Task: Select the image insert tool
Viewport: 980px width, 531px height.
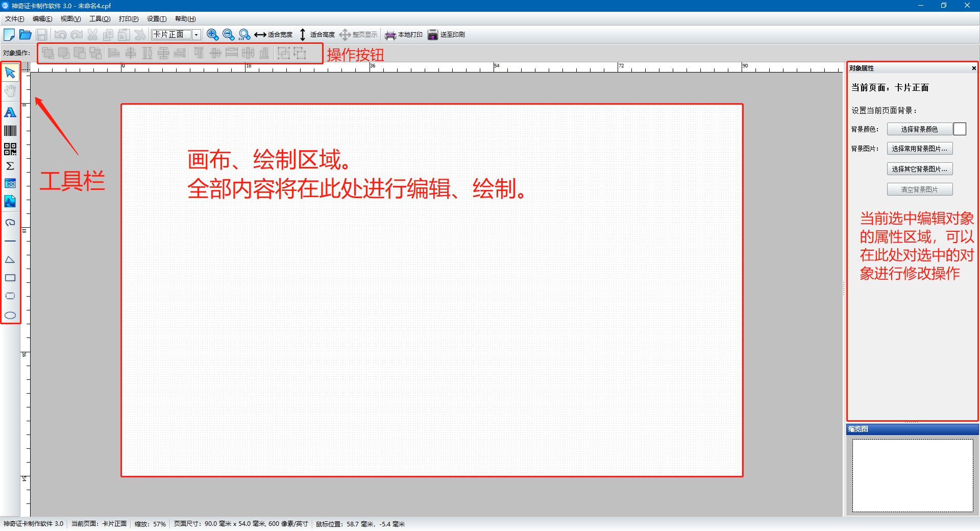Action: 10,201
